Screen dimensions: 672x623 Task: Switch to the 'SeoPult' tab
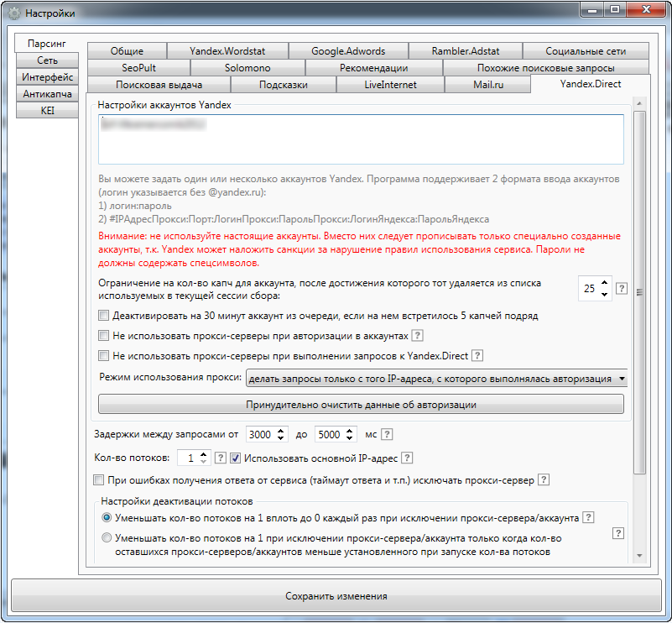139,68
